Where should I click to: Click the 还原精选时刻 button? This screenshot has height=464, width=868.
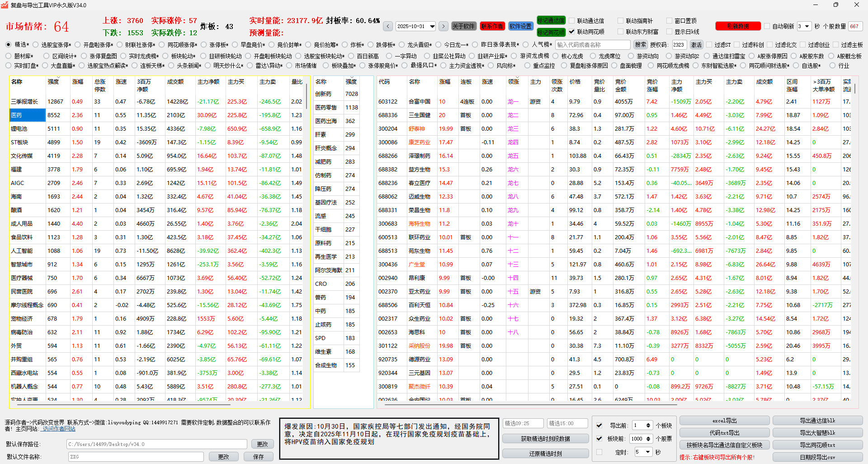[x=545, y=454]
